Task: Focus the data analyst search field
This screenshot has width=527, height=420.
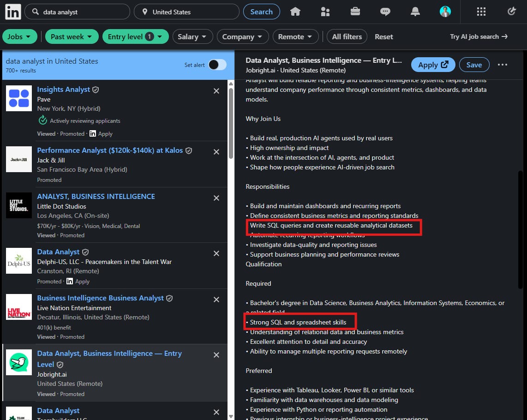Action: (x=78, y=12)
